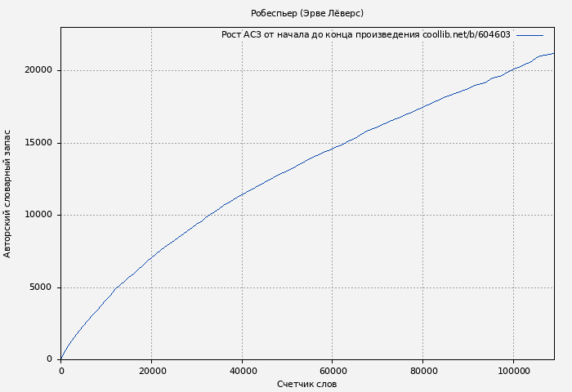Click the 0 tick on the horizontal axis
This screenshot has height=392, width=572.
click(61, 371)
